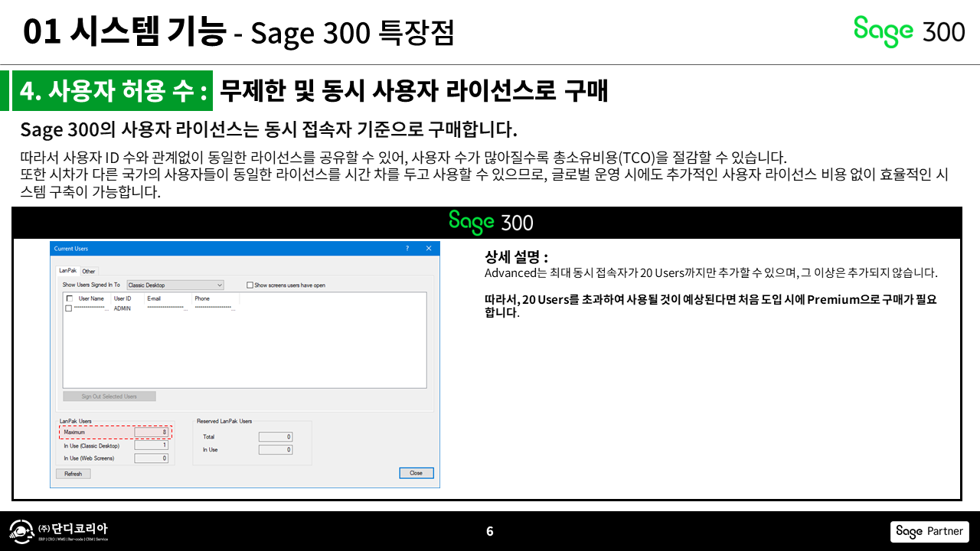980x551 pixels.
Task: Click the '상세 설명 :' heading
Action: pyautogui.click(x=516, y=257)
